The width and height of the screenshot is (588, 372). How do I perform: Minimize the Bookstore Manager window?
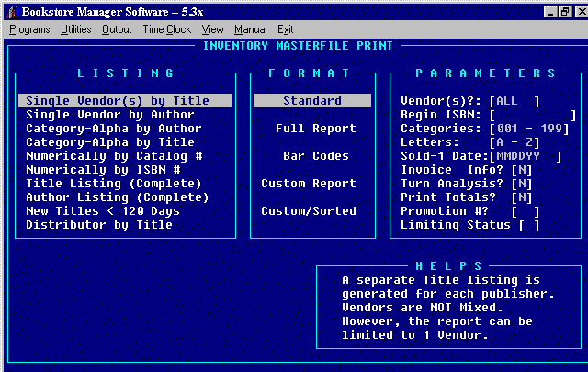[550, 12]
